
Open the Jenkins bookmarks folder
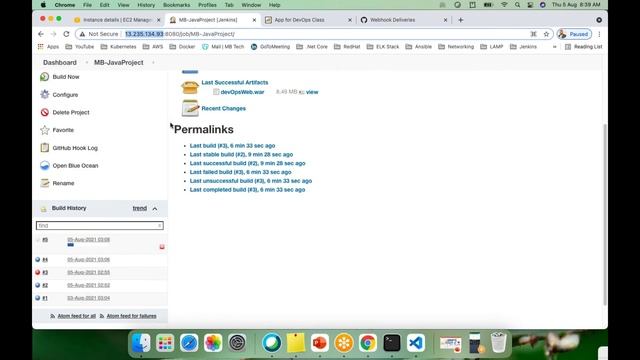523,47
